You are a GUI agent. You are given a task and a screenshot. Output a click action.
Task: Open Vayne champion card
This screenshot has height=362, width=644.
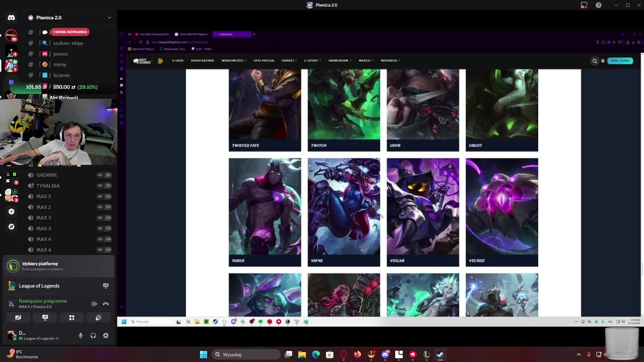click(x=344, y=212)
